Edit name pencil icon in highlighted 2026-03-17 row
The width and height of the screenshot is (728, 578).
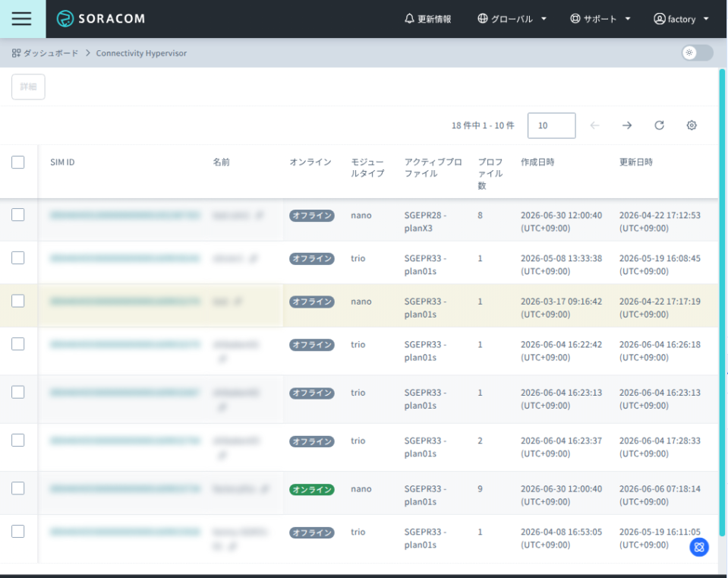click(238, 302)
